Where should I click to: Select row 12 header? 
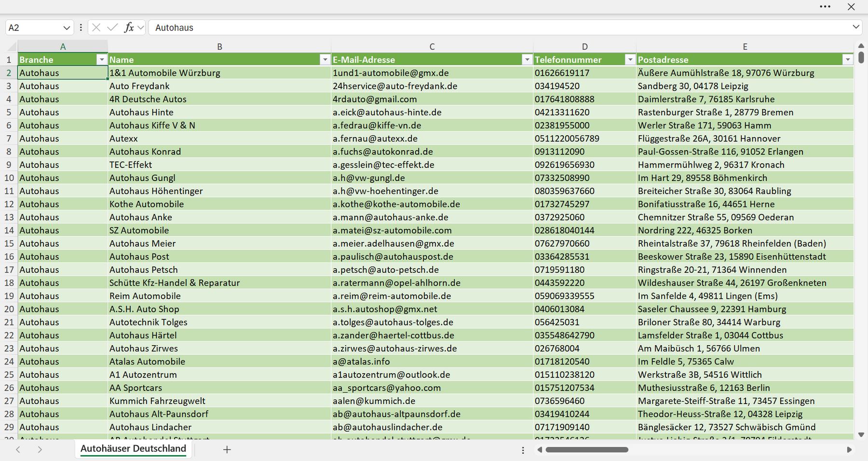click(x=9, y=204)
